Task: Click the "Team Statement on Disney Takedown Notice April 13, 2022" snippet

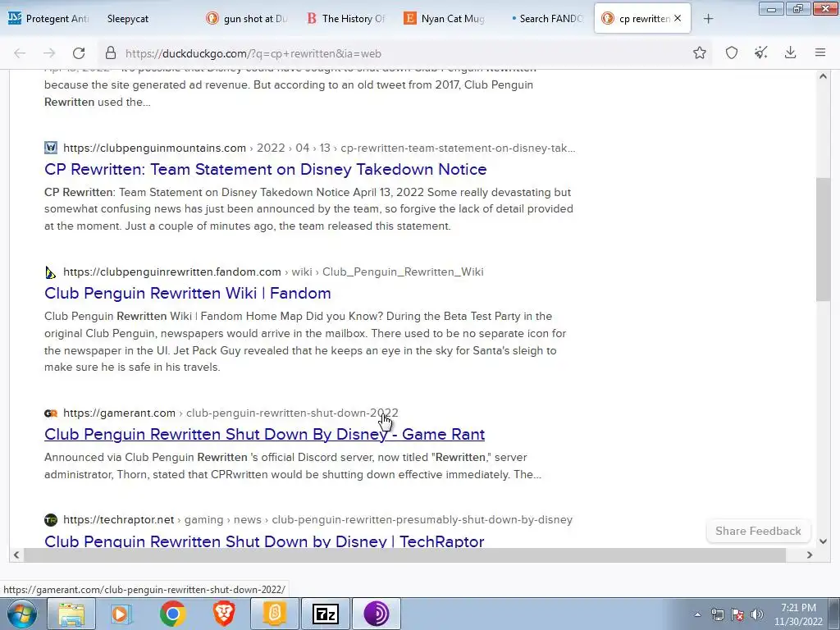Action: point(272,192)
